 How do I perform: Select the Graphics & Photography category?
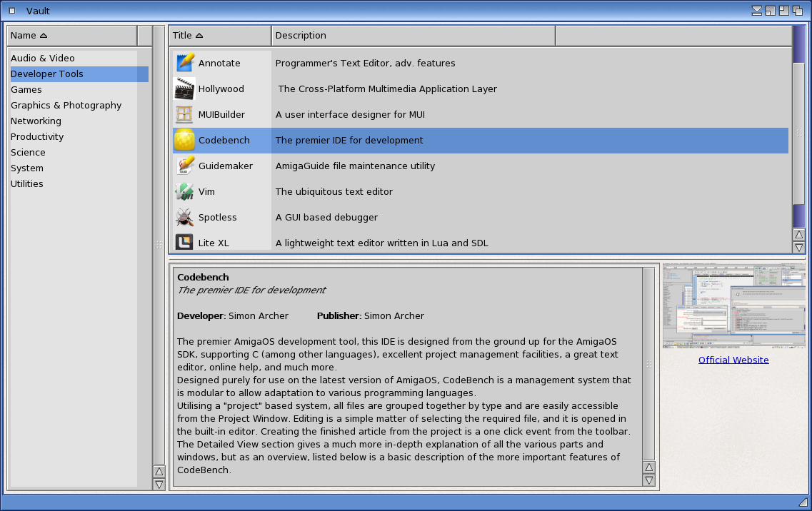click(66, 106)
